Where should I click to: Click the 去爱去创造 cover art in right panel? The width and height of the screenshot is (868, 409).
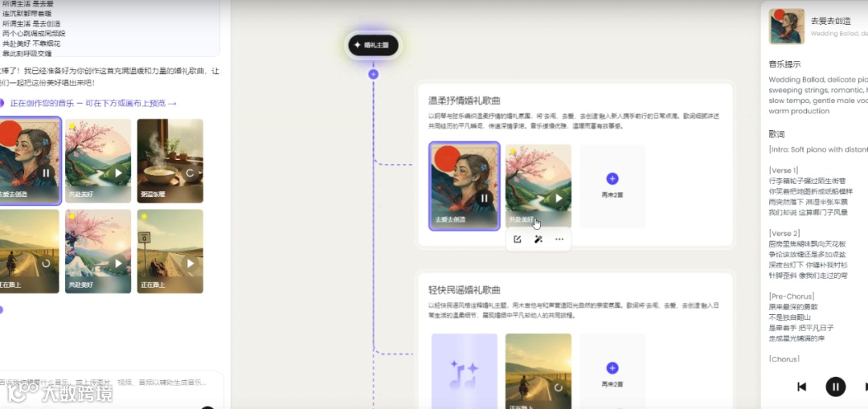point(787,26)
